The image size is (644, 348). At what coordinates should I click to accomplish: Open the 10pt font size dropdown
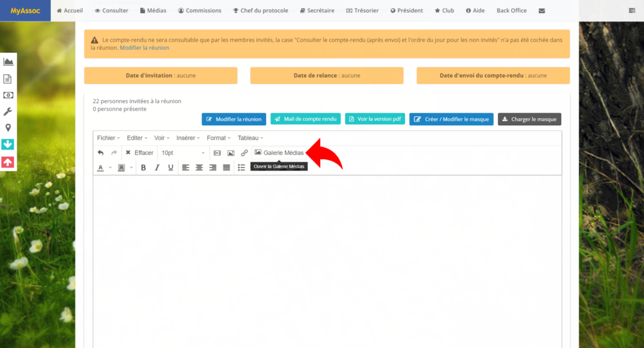click(183, 153)
